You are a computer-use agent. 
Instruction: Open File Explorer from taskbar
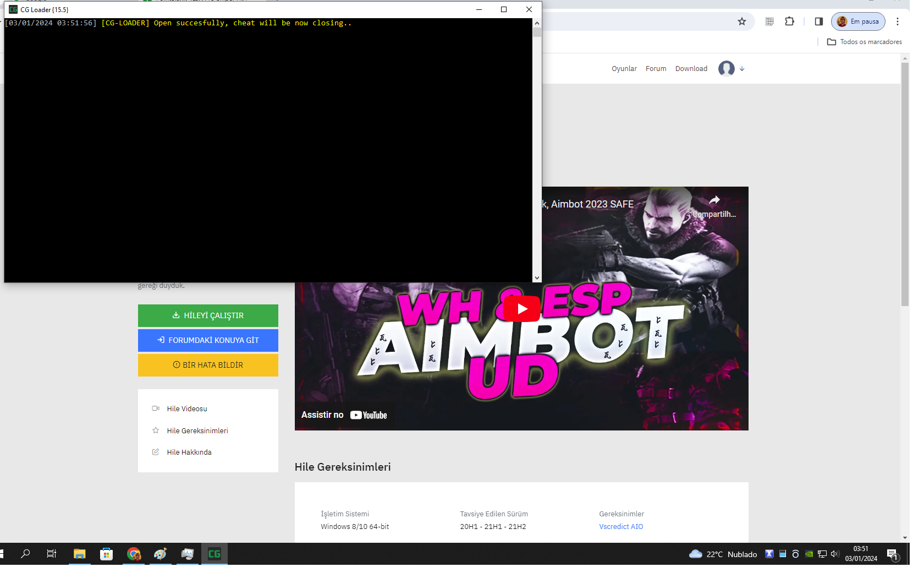pos(80,554)
